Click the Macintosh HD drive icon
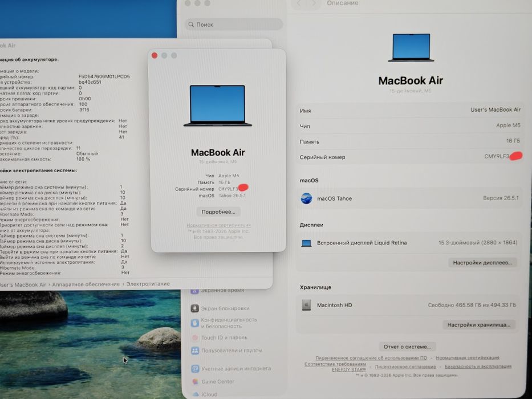Viewport: 532px width, 399px height. point(306,305)
